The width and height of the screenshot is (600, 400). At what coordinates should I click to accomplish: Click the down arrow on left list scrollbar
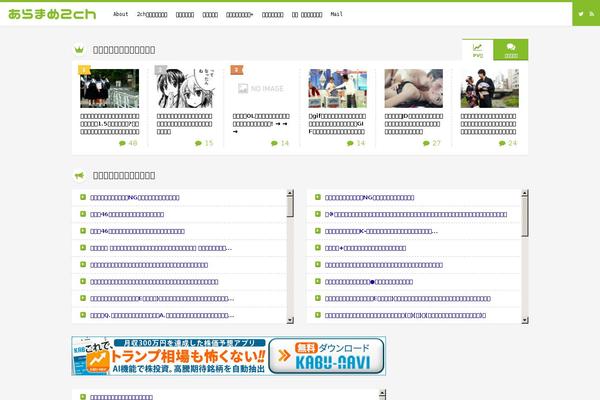[290, 320]
